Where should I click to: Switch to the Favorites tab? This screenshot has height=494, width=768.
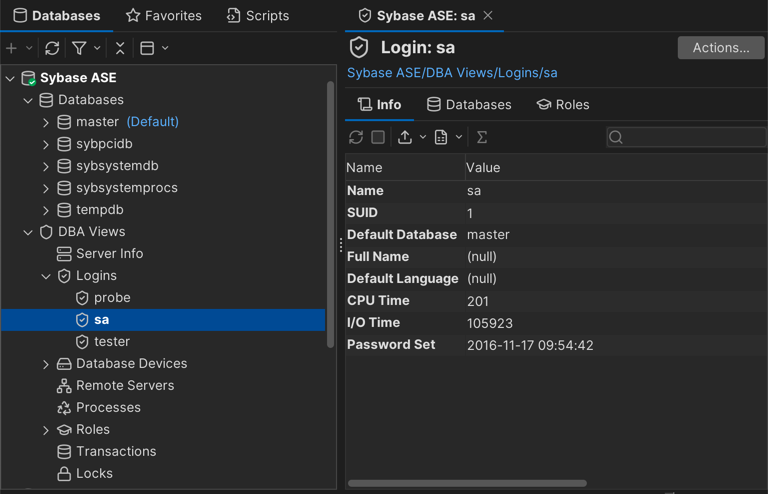(163, 16)
